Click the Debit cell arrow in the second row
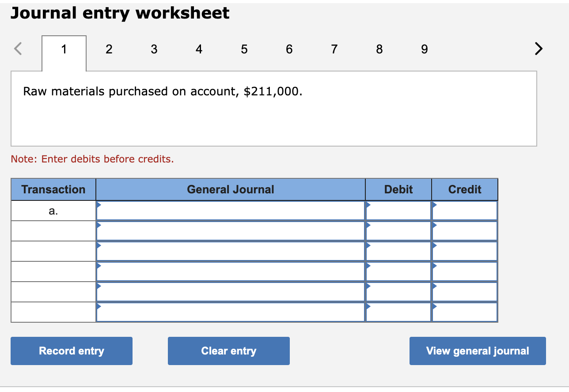Screen dimensions: 569x392 [368, 225]
